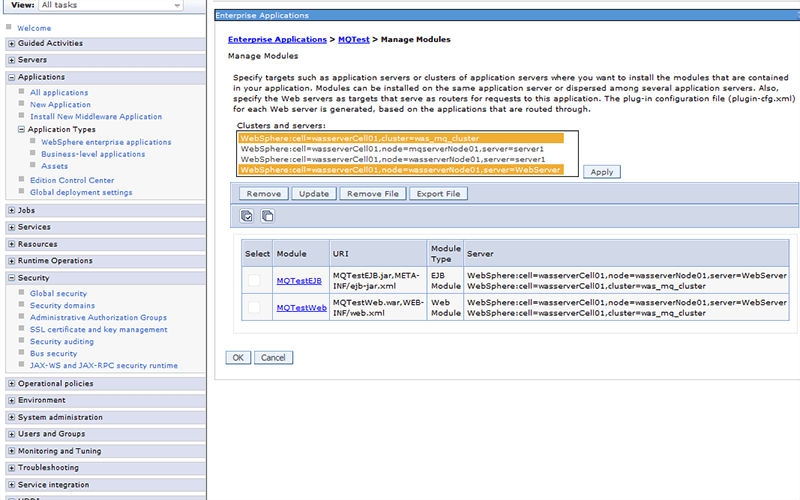Click the Web Module type cell
The width and height of the screenshot is (800, 500).
445,308
